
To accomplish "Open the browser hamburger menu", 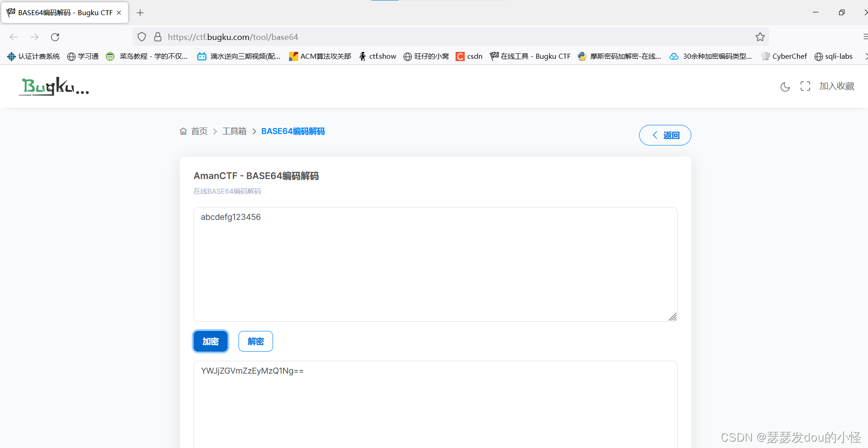I will 865,37.
